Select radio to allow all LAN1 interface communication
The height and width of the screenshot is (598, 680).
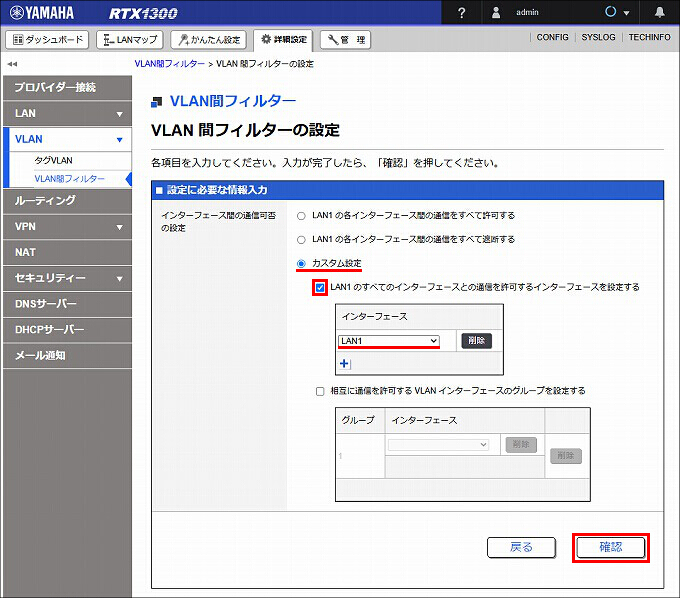(301, 216)
